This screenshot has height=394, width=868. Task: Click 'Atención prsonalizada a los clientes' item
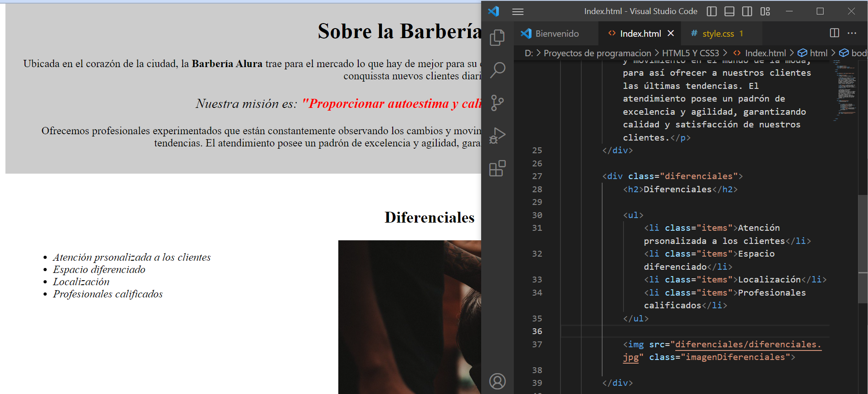click(132, 257)
